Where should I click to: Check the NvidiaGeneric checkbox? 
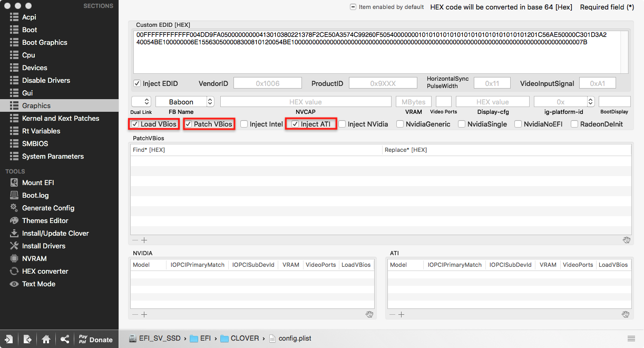[x=400, y=124]
